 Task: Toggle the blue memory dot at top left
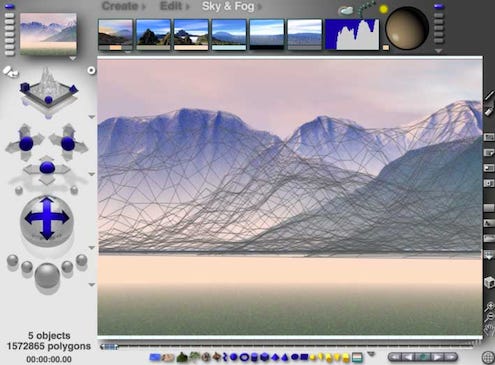(10, 6)
